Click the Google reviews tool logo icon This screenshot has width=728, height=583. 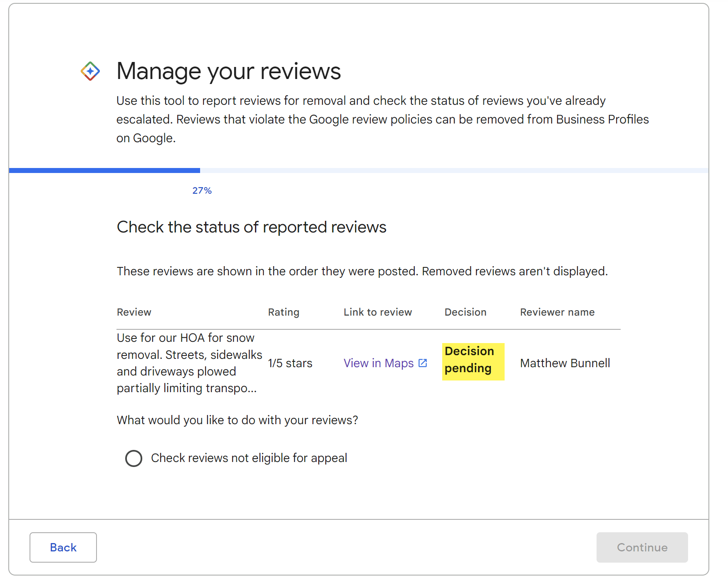pyautogui.click(x=90, y=71)
